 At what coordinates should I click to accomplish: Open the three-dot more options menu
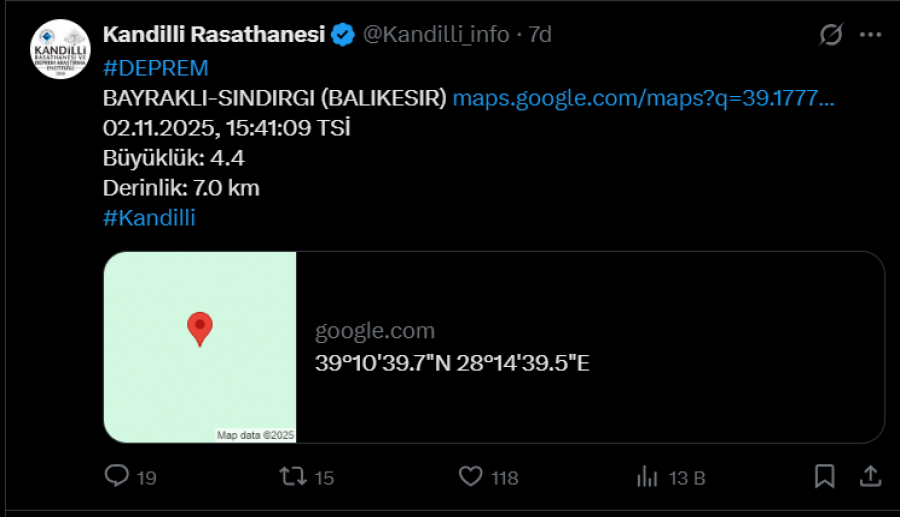[x=870, y=35]
